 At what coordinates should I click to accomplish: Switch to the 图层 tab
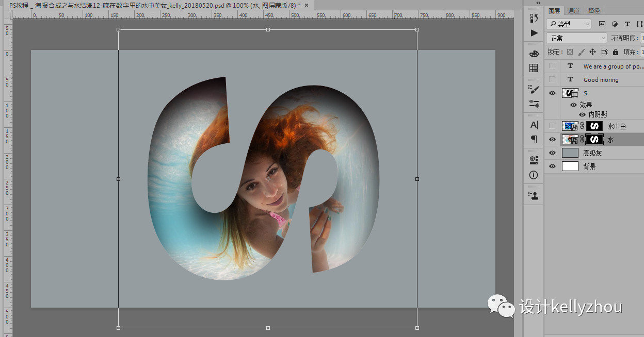coord(554,11)
